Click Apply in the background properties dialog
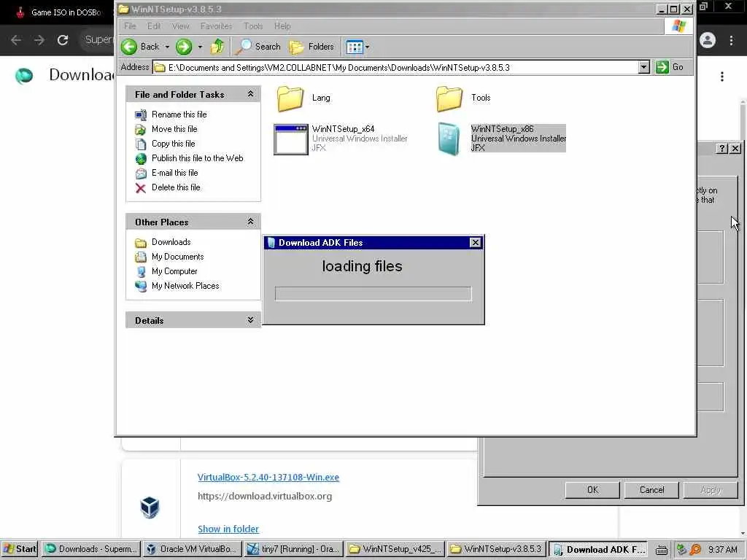The width and height of the screenshot is (747, 560). tap(711, 490)
